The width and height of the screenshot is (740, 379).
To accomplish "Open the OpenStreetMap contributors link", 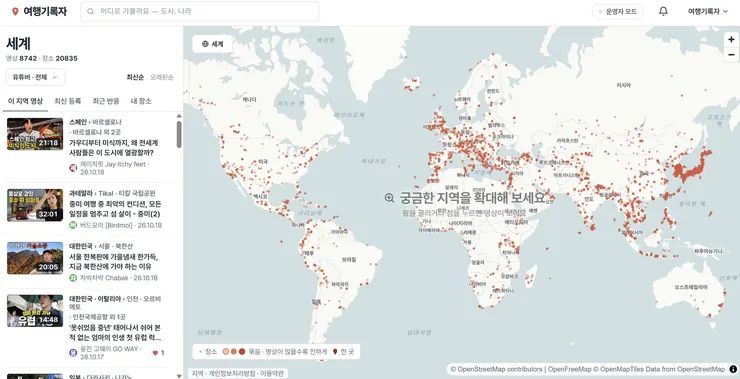I will (496, 369).
